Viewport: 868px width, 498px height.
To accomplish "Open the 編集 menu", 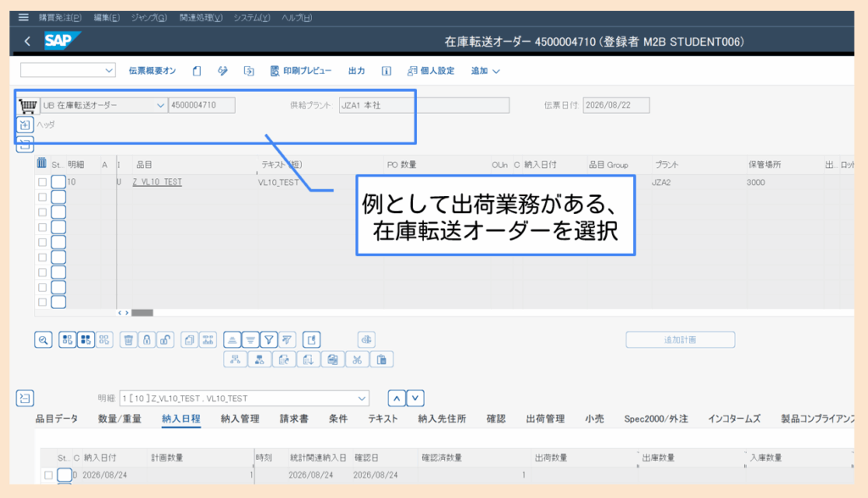I will coord(106,18).
